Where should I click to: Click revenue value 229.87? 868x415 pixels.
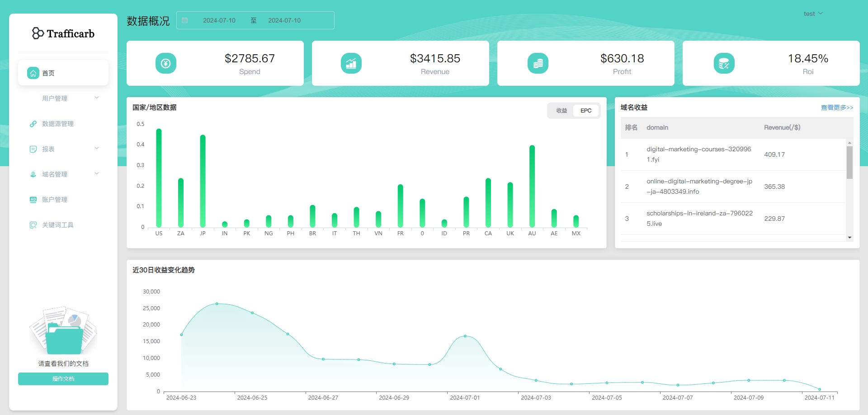774,219
